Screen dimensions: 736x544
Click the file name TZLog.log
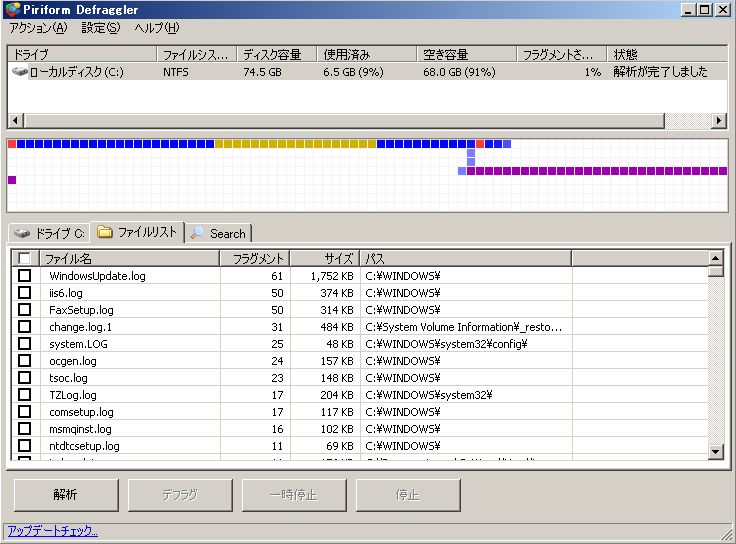73,395
